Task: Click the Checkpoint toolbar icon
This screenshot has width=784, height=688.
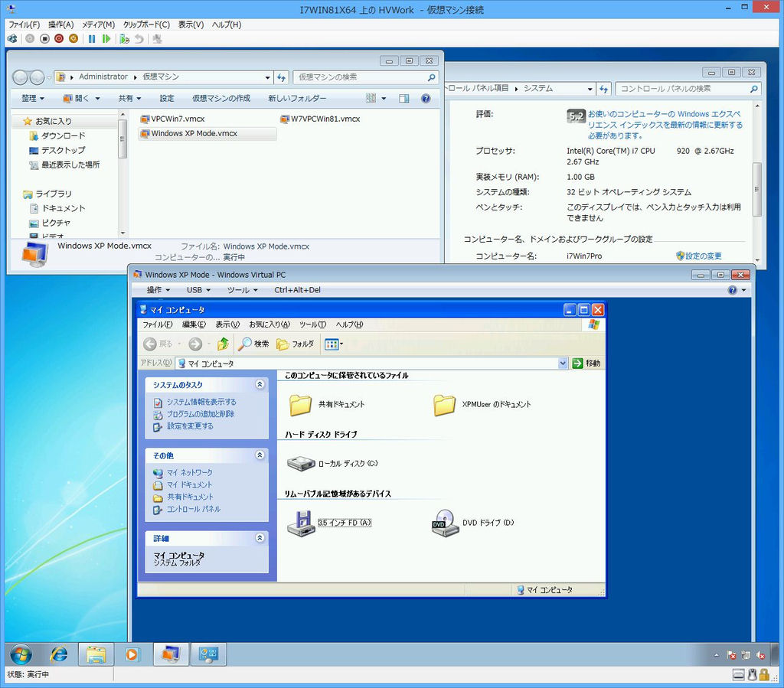Action: coord(125,38)
